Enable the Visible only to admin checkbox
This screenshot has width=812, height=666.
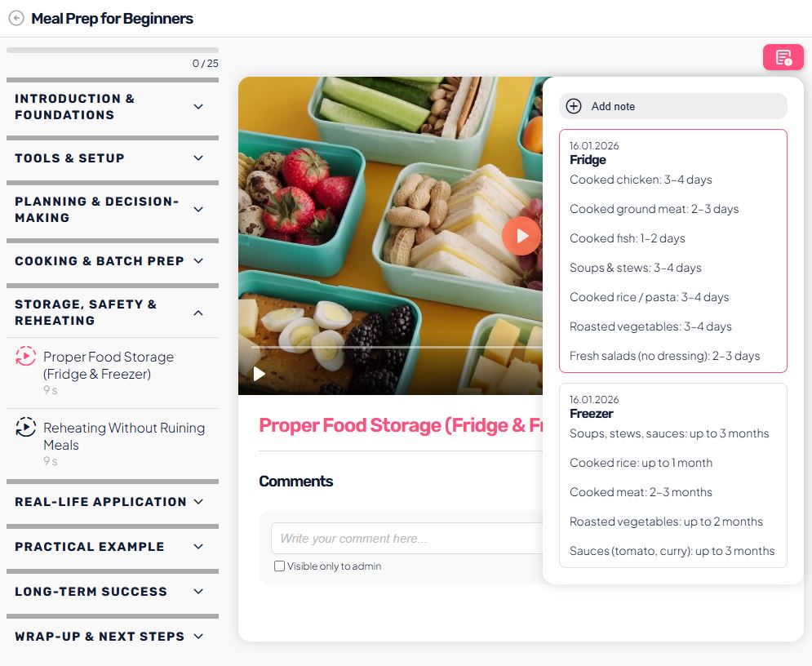coord(280,566)
